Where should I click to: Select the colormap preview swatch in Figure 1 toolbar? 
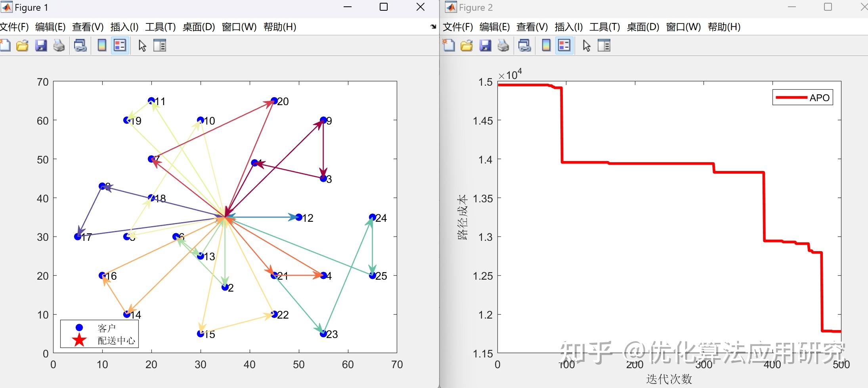pyautogui.click(x=102, y=45)
